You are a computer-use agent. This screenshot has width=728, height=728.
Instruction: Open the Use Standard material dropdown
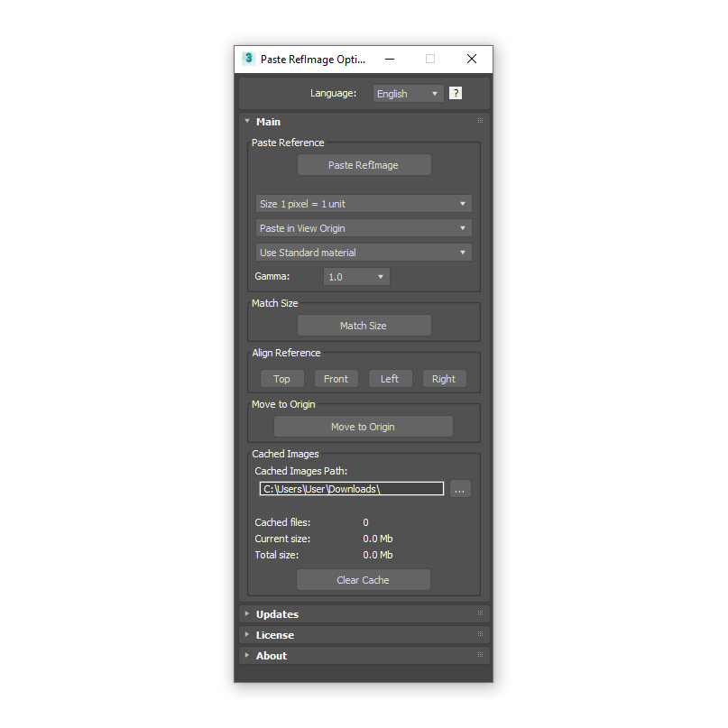coord(364,252)
